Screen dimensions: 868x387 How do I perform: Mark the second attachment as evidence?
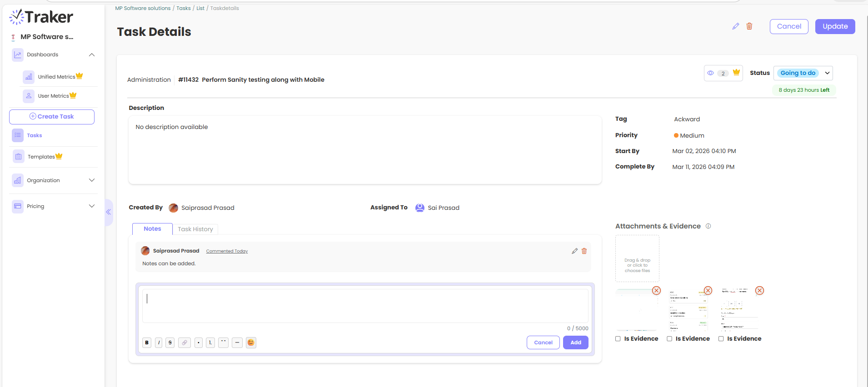669,339
